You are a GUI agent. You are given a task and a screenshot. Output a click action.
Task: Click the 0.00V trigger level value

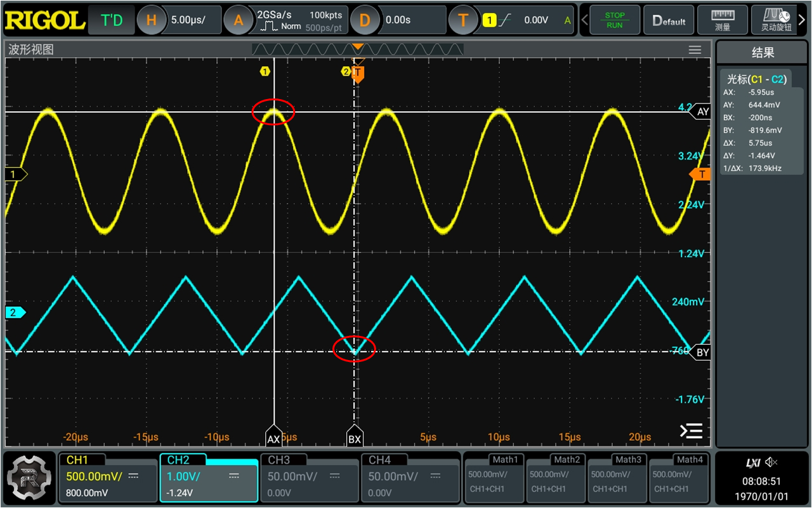point(536,20)
